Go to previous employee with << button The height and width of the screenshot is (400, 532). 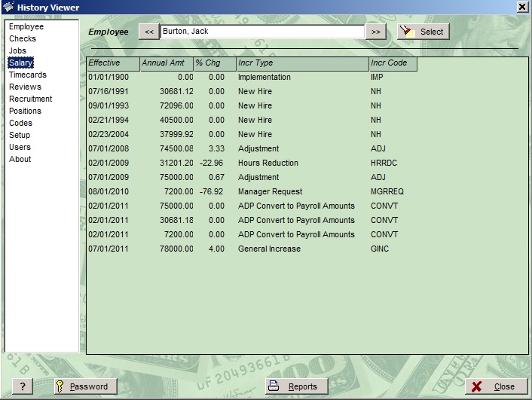[x=149, y=32]
